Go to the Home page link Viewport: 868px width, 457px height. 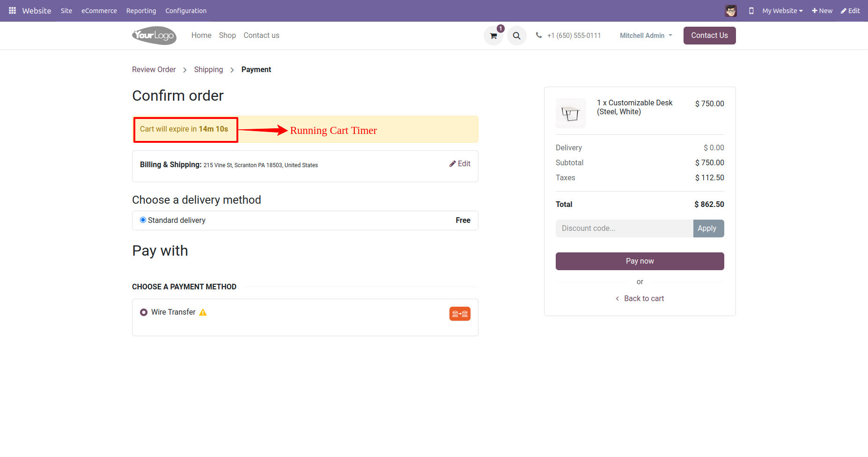pyautogui.click(x=201, y=35)
